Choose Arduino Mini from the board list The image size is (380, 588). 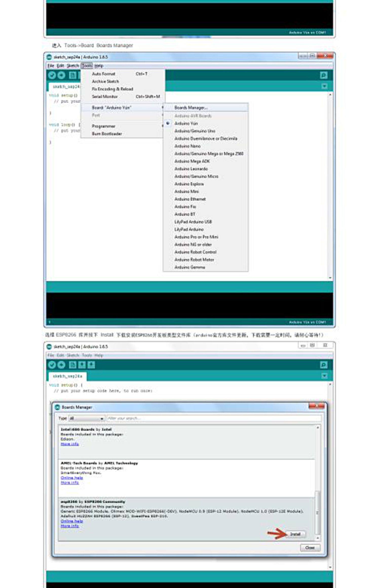(187, 192)
